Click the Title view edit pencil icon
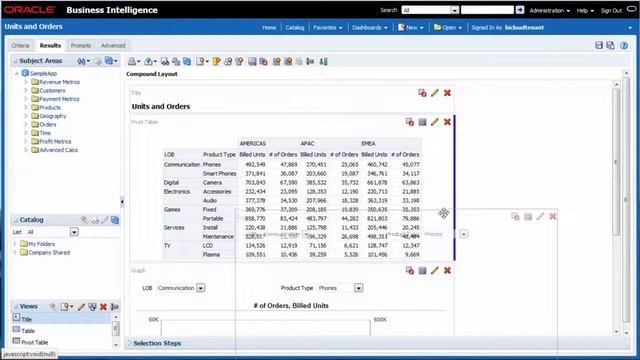640x360 pixels. [x=435, y=93]
